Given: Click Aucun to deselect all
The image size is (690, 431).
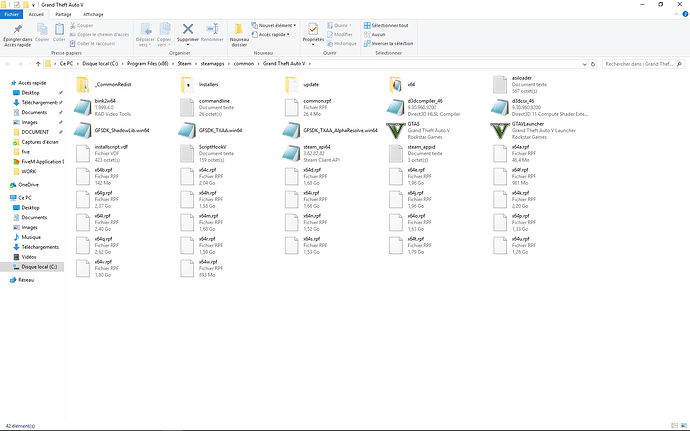Looking at the screenshot, I should 374,34.
